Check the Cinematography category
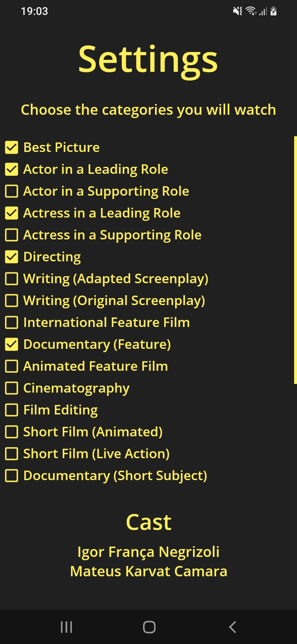This screenshot has height=644, width=297. (x=12, y=388)
